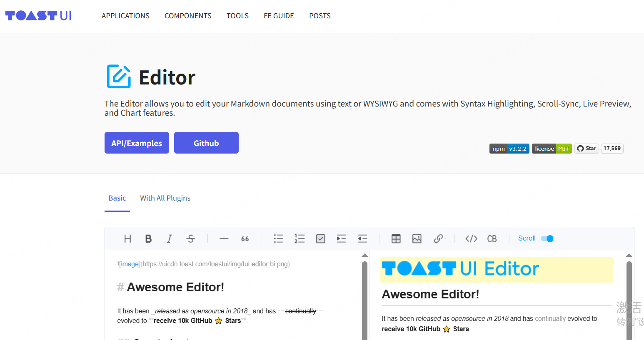Screen dimensions: 644x340
Task: Outdent the current line
Action: click(362, 238)
